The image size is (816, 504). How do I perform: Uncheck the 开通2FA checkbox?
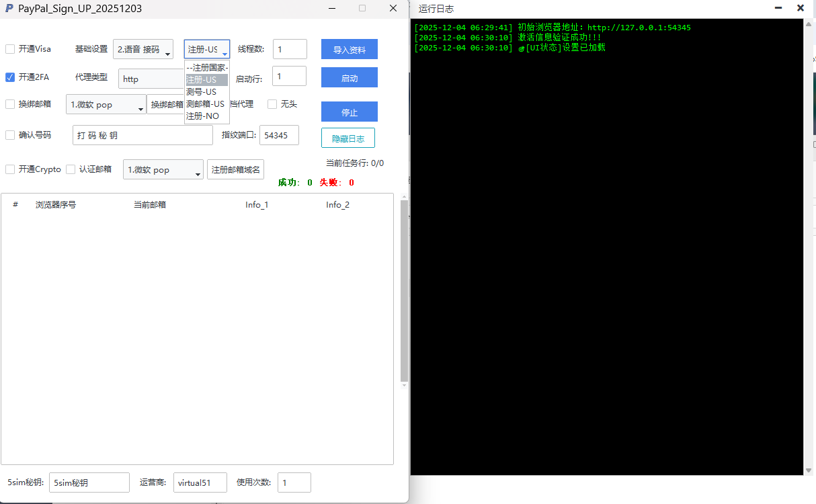(10, 77)
